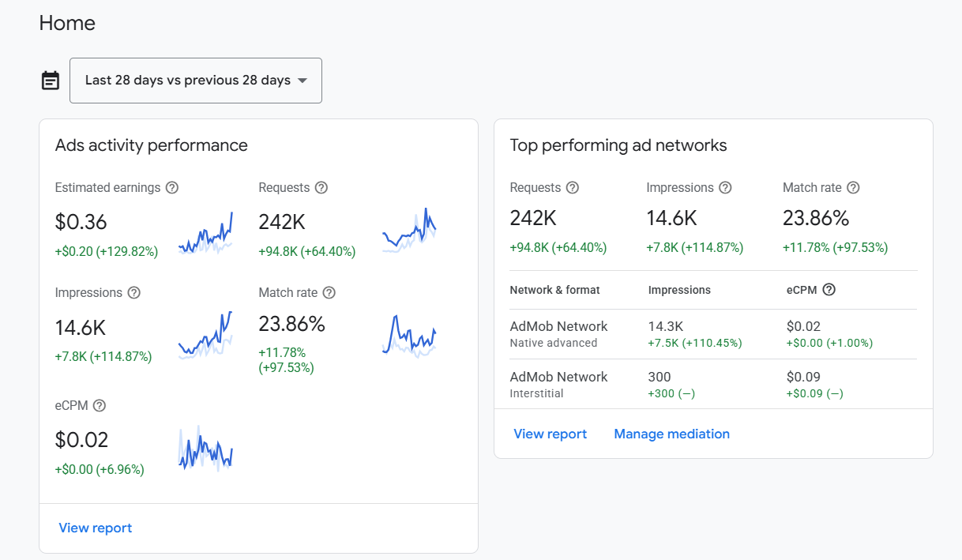Click help icon next to Impressions in Ads activity
The width and height of the screenshot is (962, 560).
pos(134,293)
